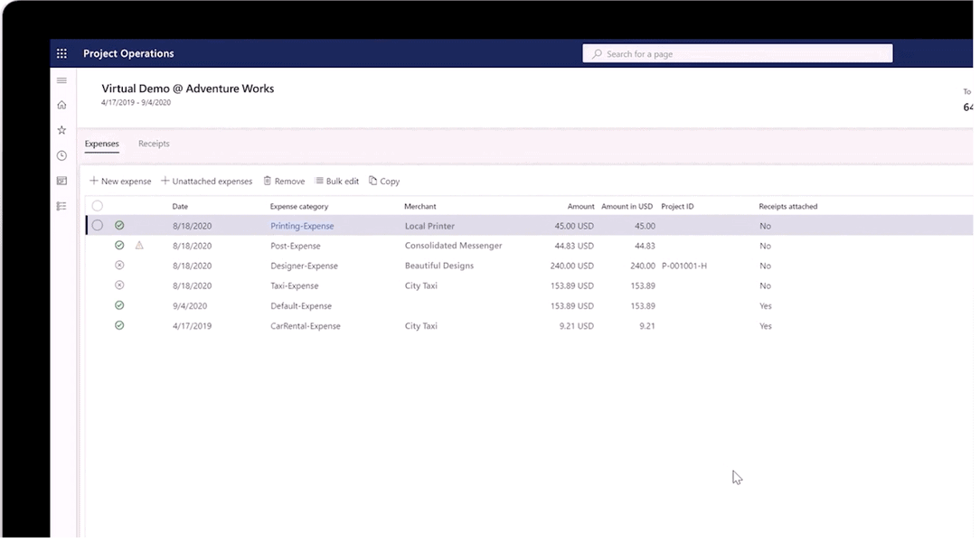
Task: Expand the hamburger navigation pane
Action: click(61, 80)
